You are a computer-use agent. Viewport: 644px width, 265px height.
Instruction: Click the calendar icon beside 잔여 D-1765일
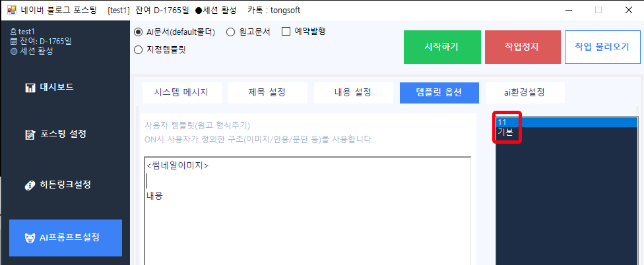[x=14, y=41]
